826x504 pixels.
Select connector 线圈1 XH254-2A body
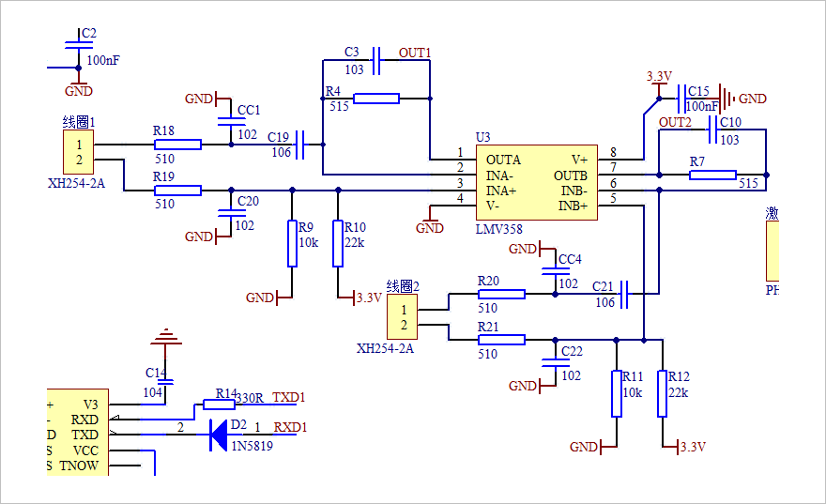79,152
